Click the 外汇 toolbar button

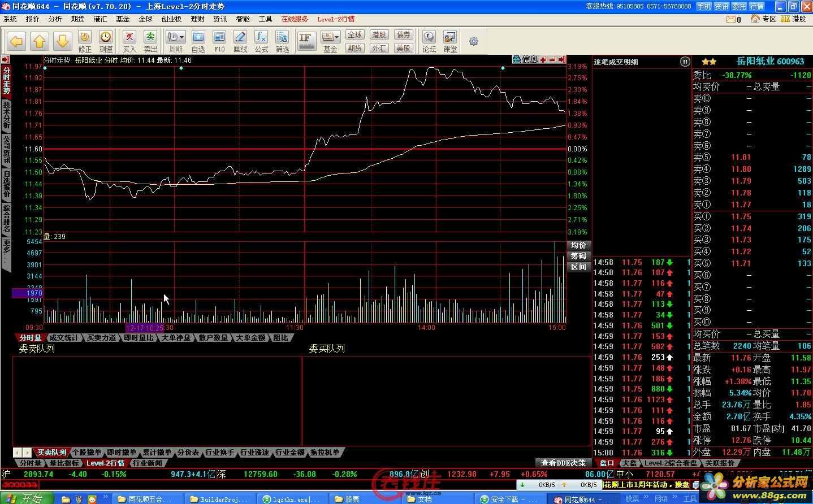click(379, 48)
